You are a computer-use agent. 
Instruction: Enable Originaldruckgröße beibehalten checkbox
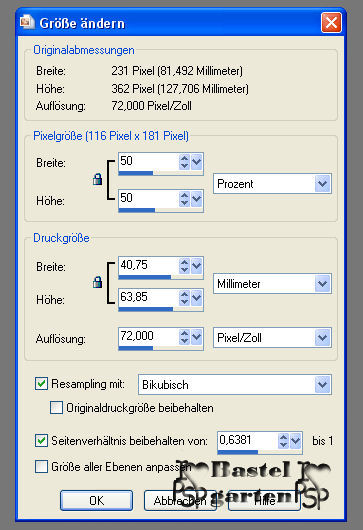(56, 408)
